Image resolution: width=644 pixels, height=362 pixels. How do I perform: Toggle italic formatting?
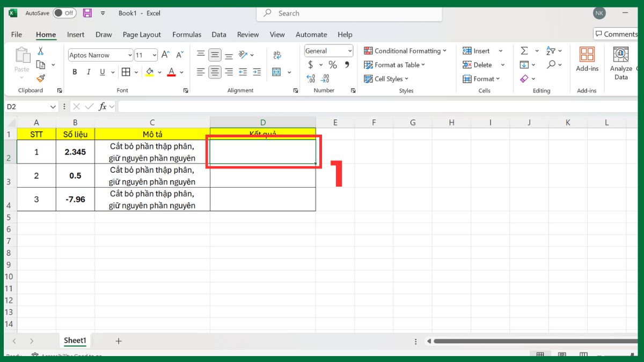(x=89, y=71)
